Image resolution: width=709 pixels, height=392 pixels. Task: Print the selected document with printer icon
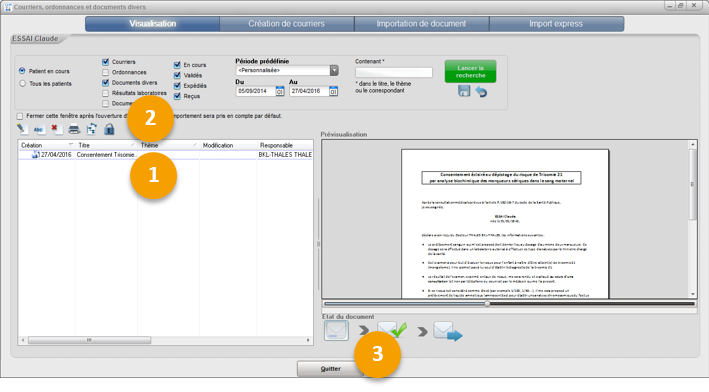click(x=74, y=129)
